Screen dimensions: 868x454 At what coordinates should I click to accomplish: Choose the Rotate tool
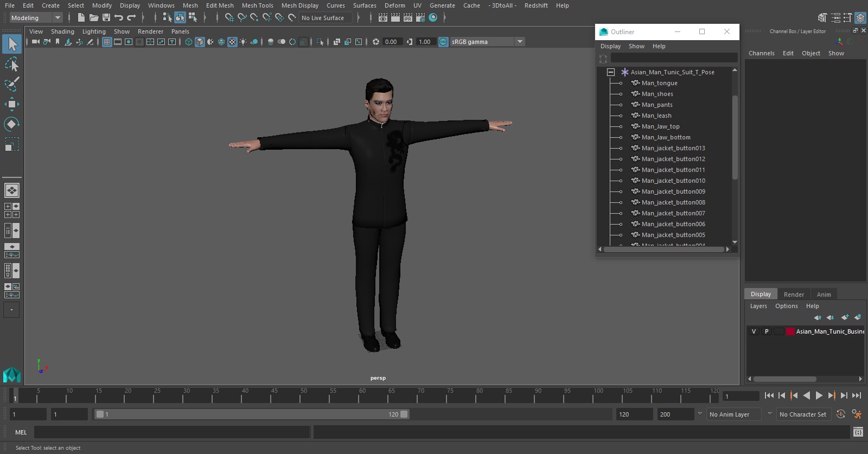click(x=12, y=124)
